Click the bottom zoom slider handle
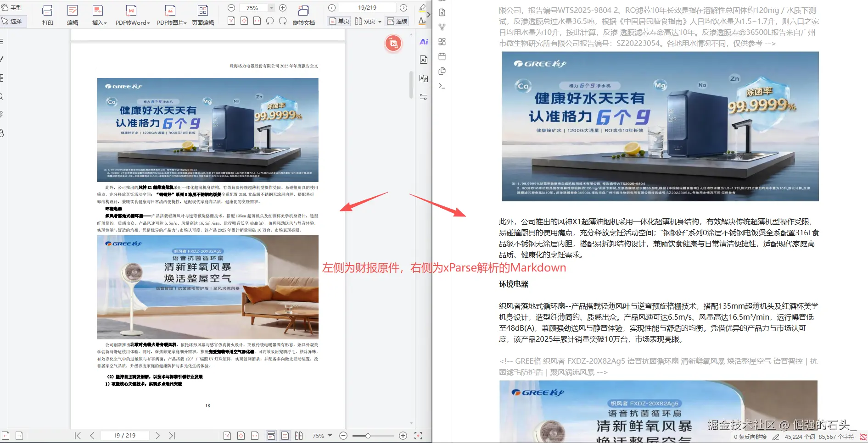Viewport: 868px width, 443px height. (368, 436)
